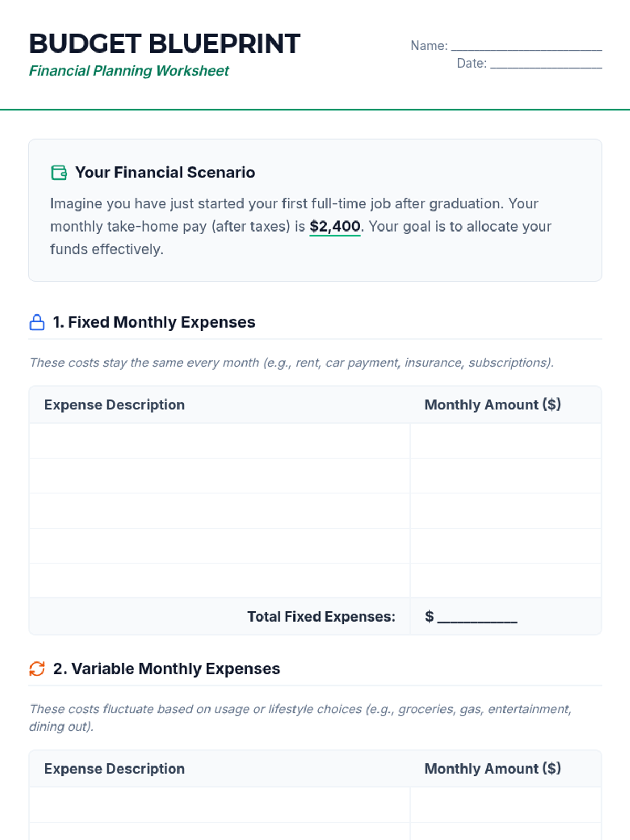Image resolution: width=630 pixels, height=840 pixels.
Task: Click first Variable Expenses description cell
Action: pyautogui.click(x=219, y=805)
